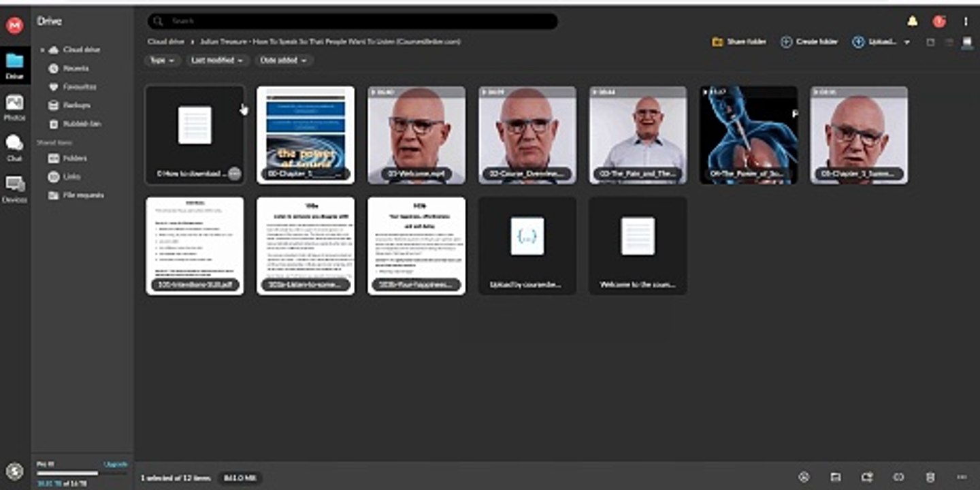Viewport: 980px width, 490px height.
Task: Click the Upload button
Action: [x=875, y=42]
